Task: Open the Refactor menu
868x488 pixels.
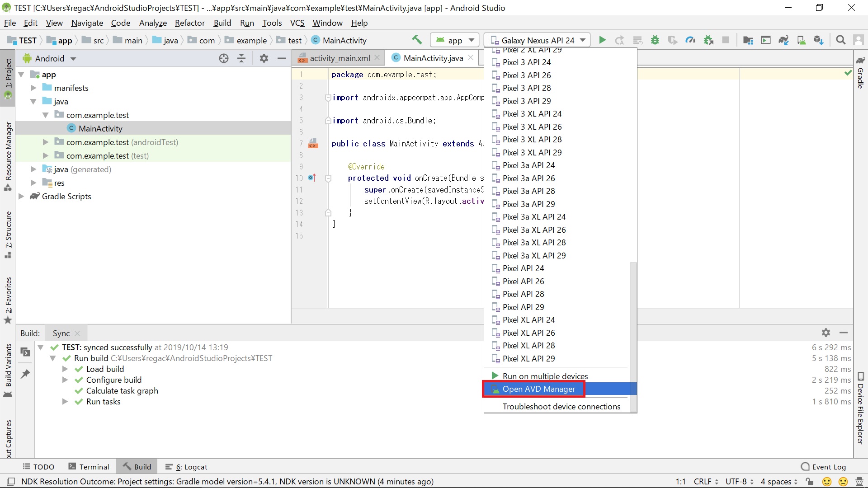Action: (x=190, y=23)
